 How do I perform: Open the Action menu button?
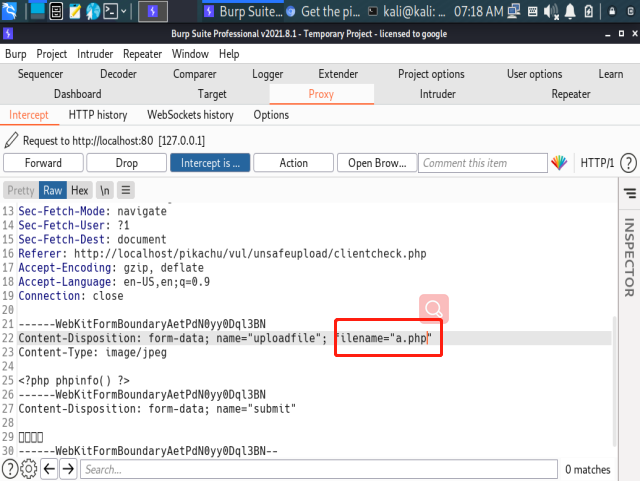[x=293, y=163]
